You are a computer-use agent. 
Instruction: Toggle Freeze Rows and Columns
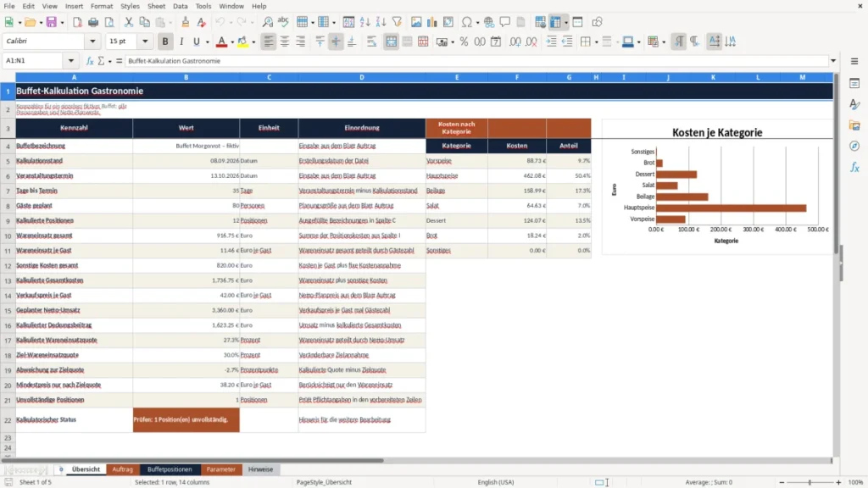(x=555, y=22)
